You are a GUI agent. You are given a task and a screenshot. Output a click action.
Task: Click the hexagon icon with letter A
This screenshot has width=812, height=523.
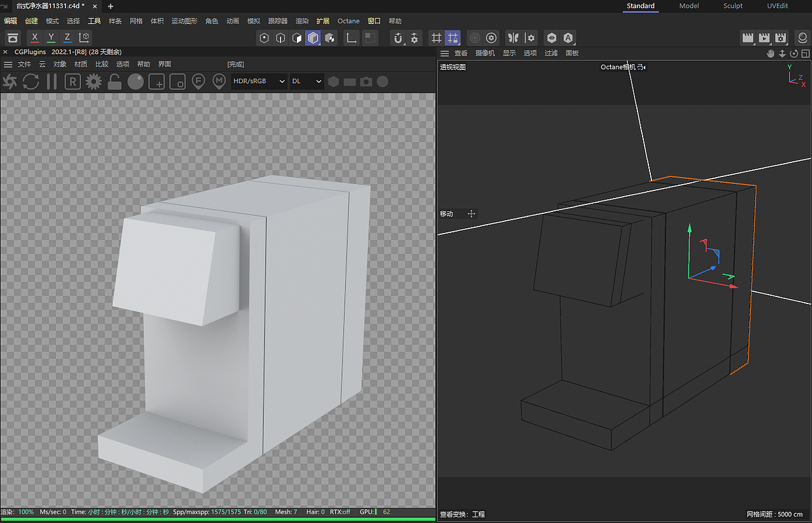568,38
